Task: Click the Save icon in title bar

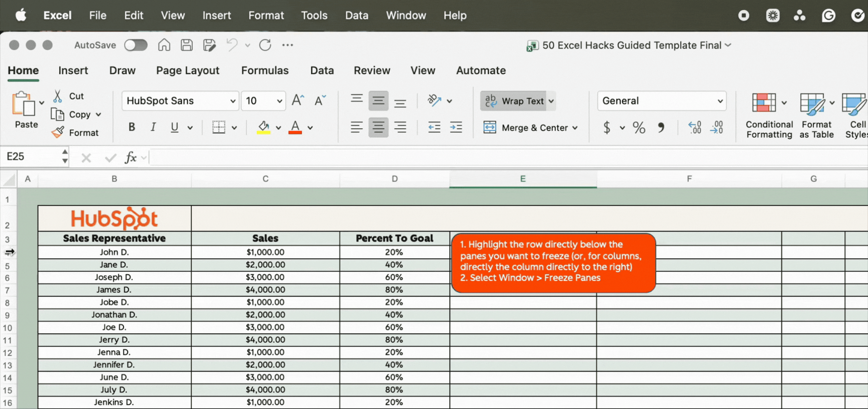Action: coord(186,45)
